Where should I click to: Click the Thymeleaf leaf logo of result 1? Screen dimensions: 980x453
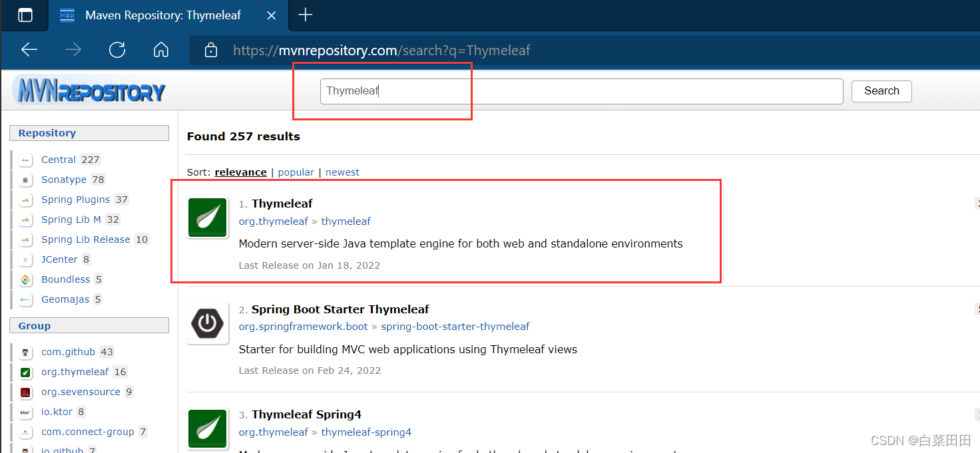(208, 218)
